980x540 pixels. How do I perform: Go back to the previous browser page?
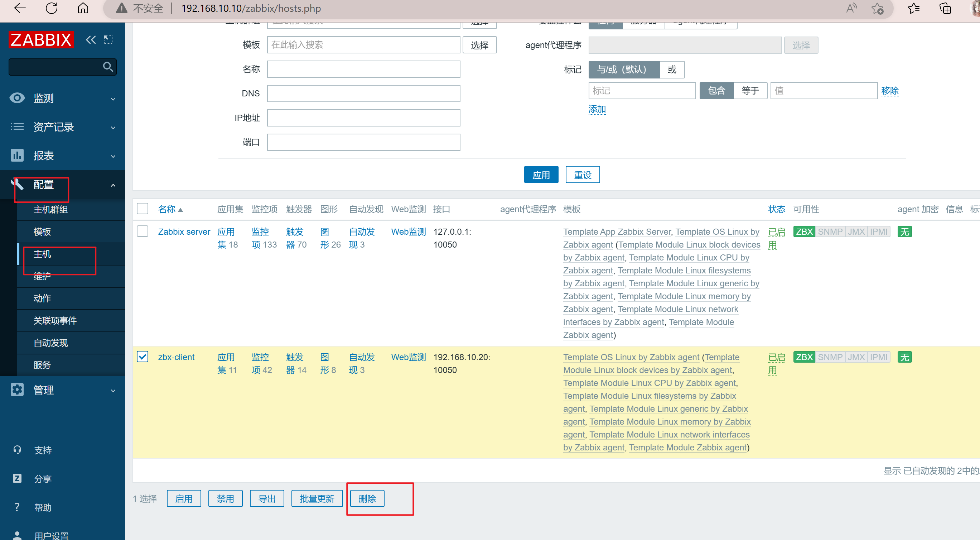(20, 8)
